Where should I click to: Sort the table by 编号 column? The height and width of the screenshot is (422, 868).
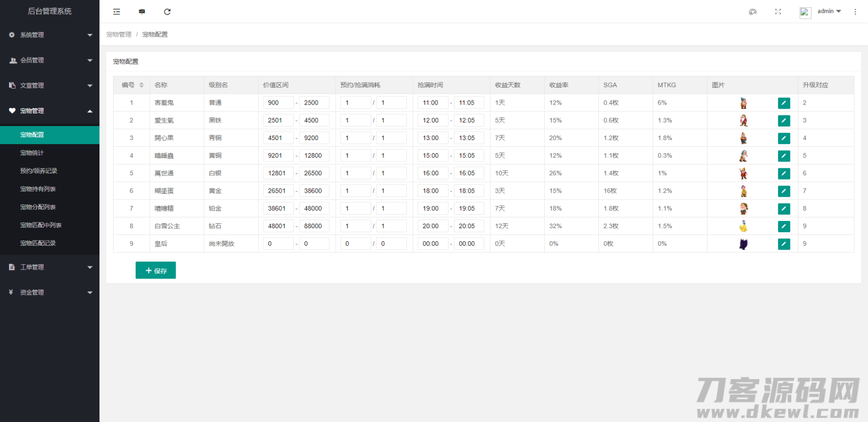click(141, 85)
